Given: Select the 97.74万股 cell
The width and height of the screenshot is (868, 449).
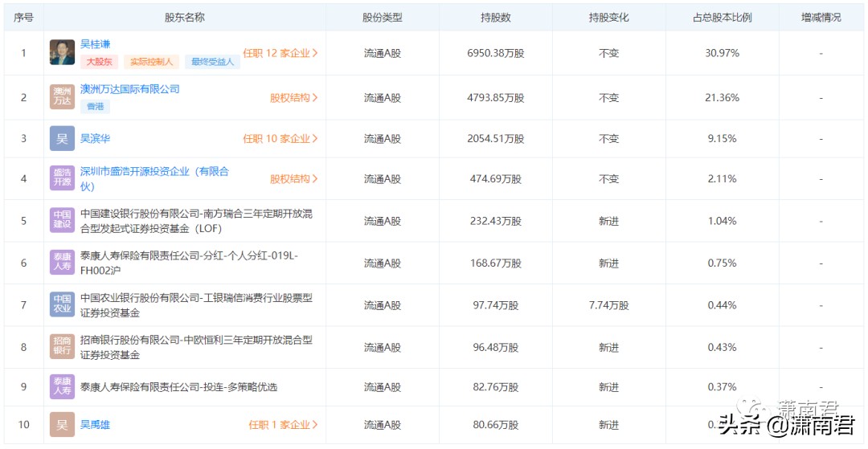Looking at the screenshot, I should (495, 305).
